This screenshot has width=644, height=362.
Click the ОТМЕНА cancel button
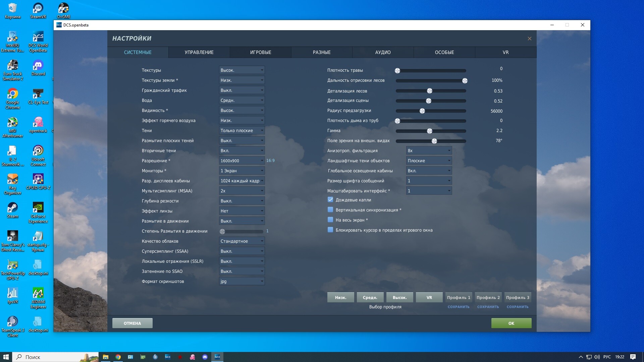coord(132,323)
